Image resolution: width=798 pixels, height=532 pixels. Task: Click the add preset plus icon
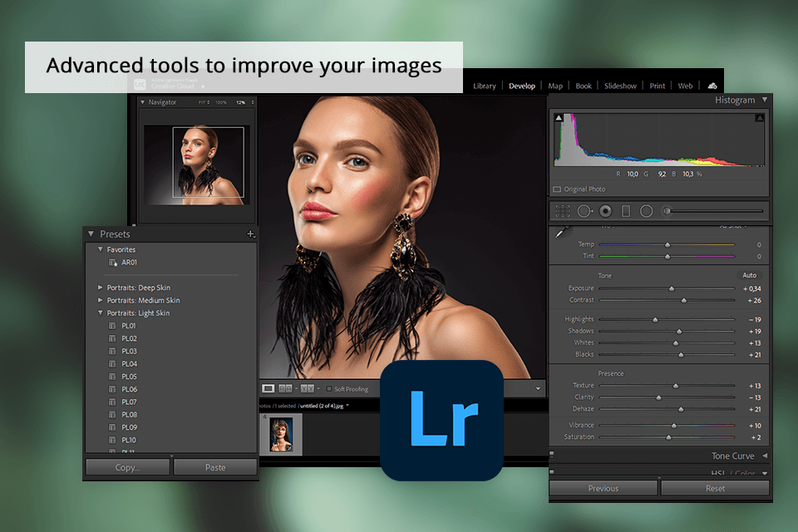(x=250, y=234)
